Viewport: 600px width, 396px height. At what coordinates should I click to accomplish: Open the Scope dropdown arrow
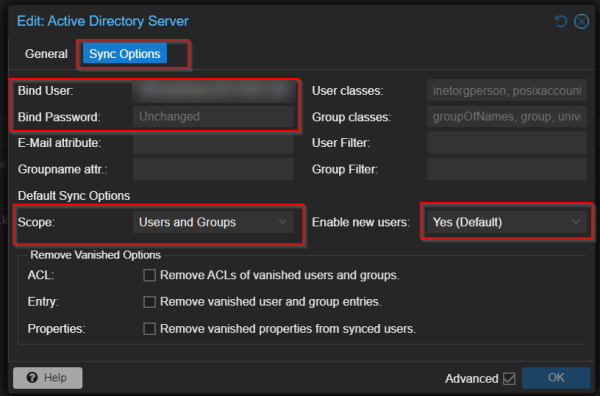(282, 222)
